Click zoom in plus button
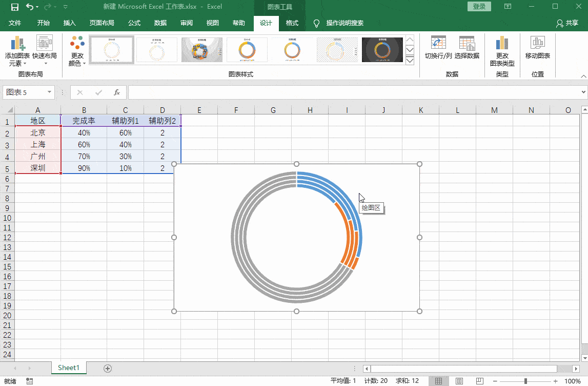 point(555,381)
